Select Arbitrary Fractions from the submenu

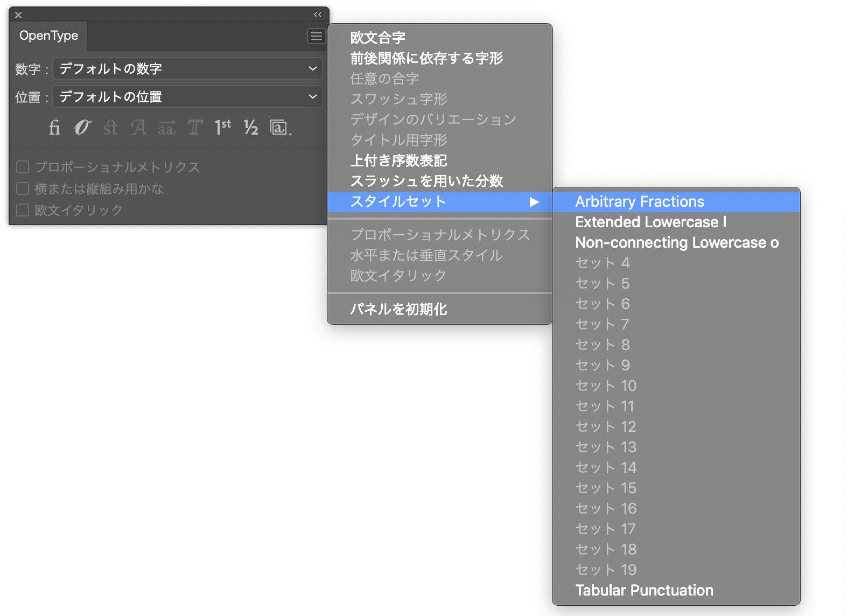639,202
